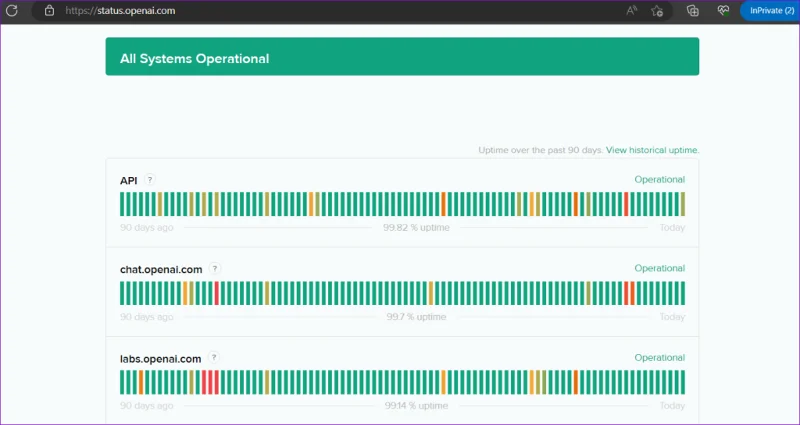This screenshot has width=800, height=425.
Task: Click the red outage bar in API timeline
Action: click(x=626, y=204)
